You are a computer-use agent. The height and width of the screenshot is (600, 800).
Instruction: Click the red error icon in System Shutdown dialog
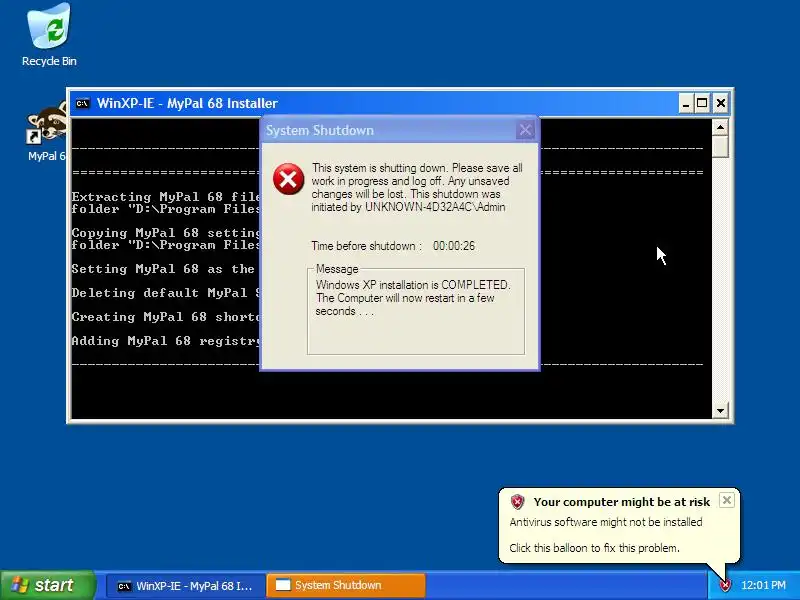pos(288,179)
